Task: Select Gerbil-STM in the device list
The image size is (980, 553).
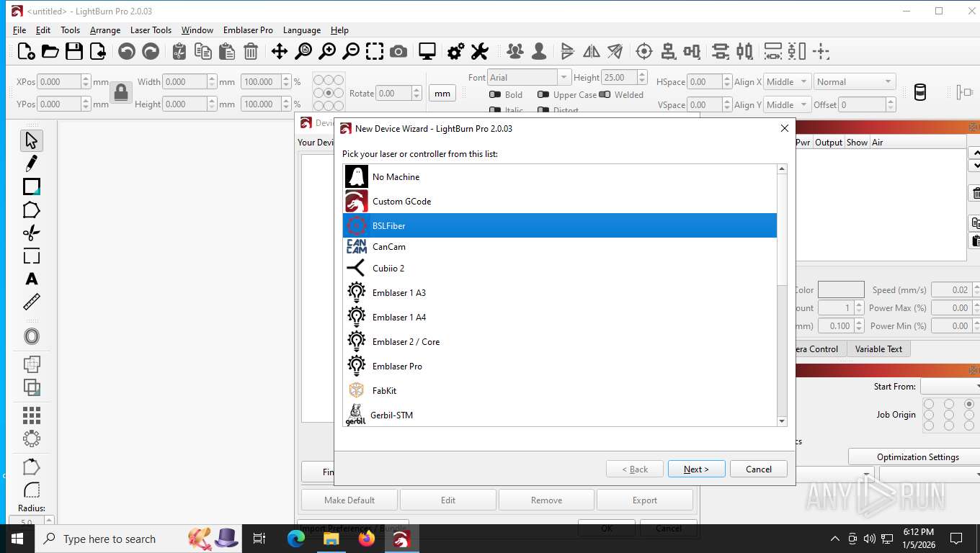Action: point(560,415)
